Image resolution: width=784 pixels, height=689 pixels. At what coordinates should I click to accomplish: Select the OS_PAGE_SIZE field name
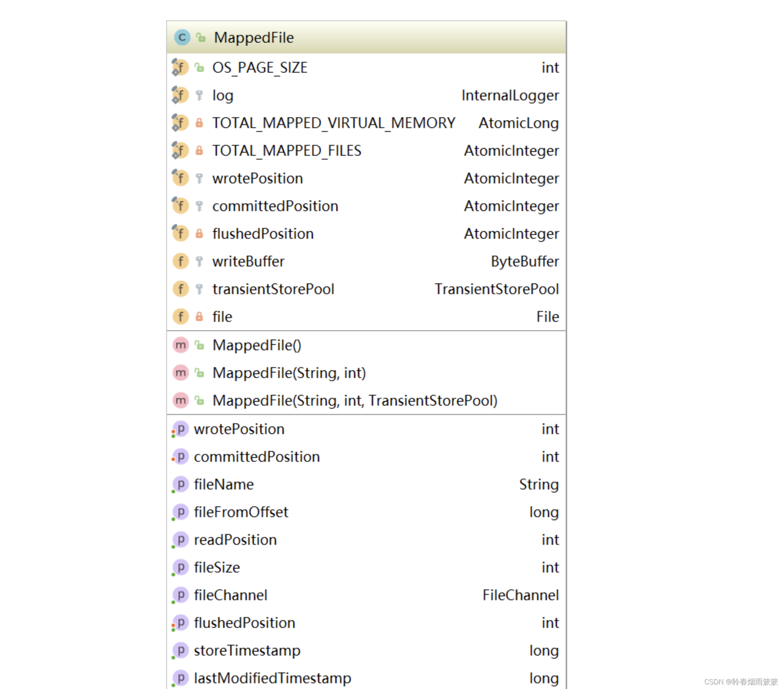point(260,68)
